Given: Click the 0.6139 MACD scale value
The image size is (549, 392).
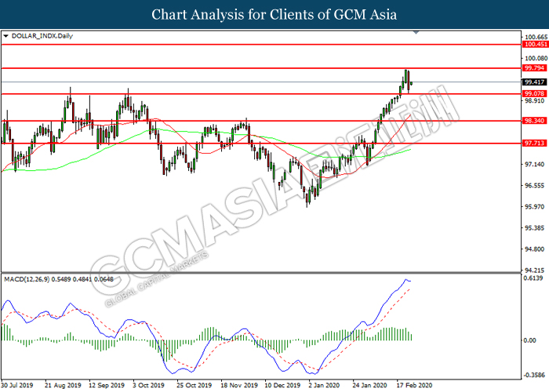Looking at the screenshot, I should (535, 278).
